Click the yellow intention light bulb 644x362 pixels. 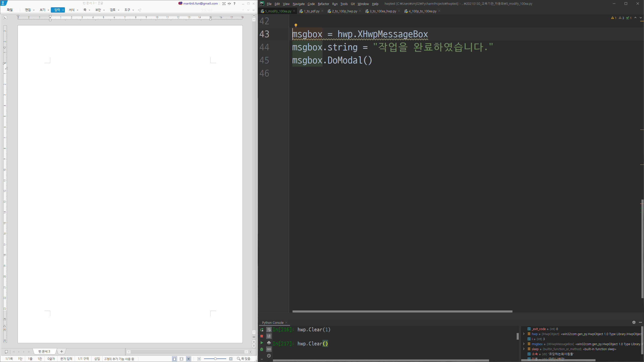point(296,25)
